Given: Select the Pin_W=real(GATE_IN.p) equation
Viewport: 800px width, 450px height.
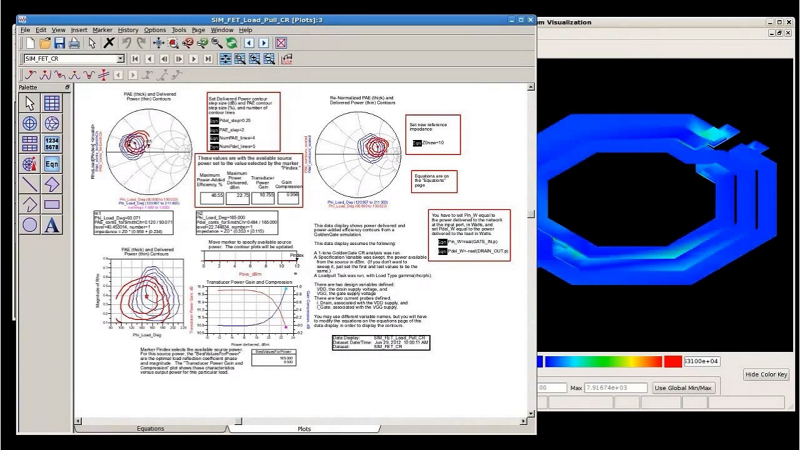Looking at the screenshot, I should pos(468,242).
